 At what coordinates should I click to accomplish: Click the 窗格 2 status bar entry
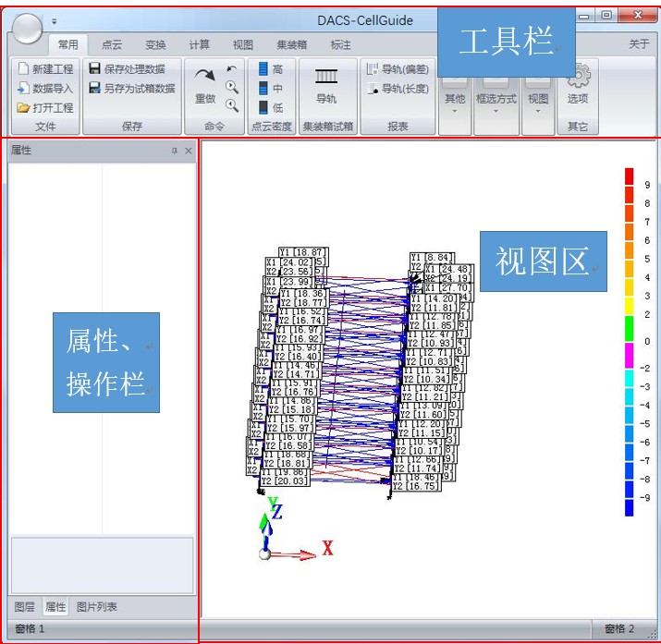pyautogui.click(x=618, y=629)
